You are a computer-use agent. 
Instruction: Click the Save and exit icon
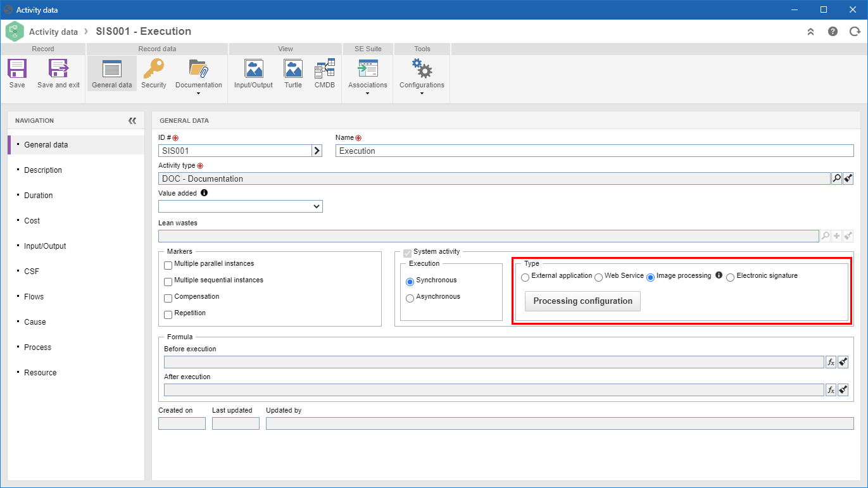tap(58, 68)
